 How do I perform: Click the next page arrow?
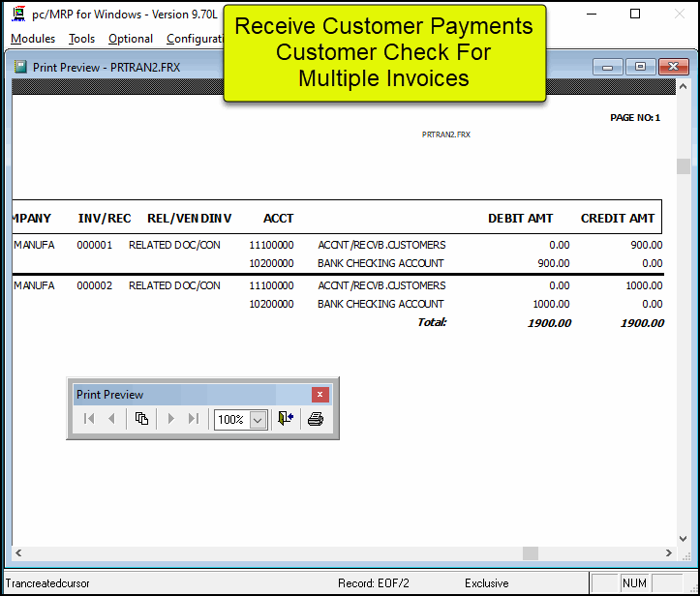coord(171,419)
